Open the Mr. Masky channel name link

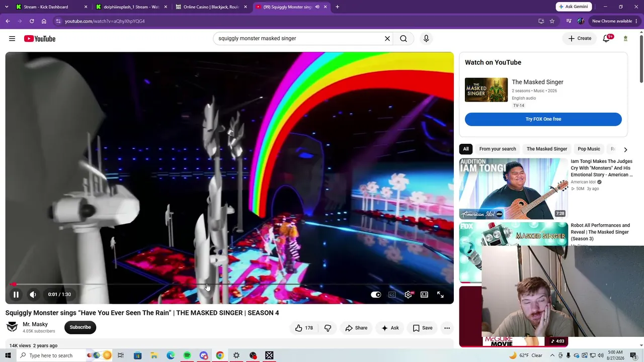pos(35,324)
